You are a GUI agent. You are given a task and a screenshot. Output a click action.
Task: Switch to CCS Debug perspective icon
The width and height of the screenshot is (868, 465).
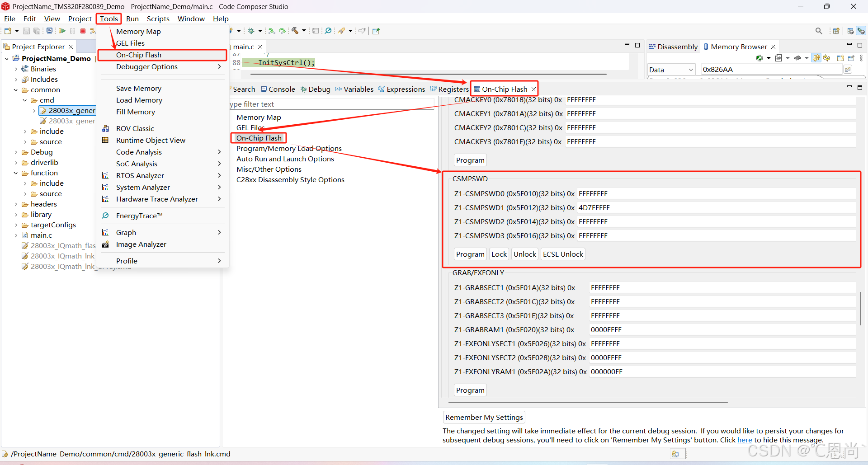(862, 31)
